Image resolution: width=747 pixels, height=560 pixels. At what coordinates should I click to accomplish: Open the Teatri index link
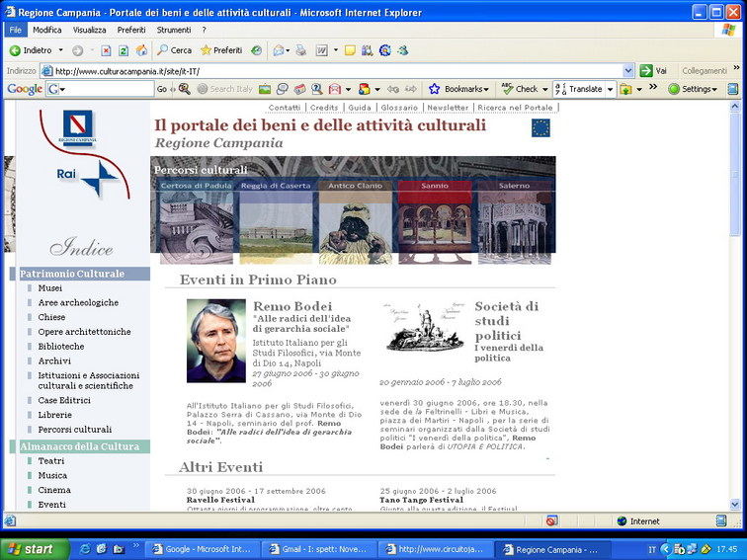pyautogui.click(x=51, y=461)
